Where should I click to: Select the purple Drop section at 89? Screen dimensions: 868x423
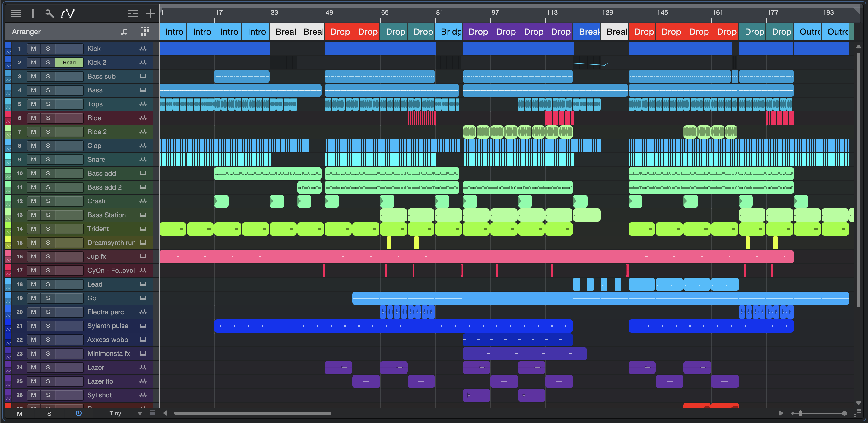point(477,32)
